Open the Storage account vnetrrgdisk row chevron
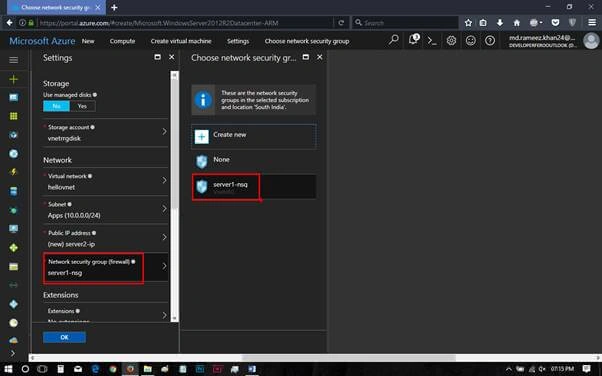 click(164, 132)
